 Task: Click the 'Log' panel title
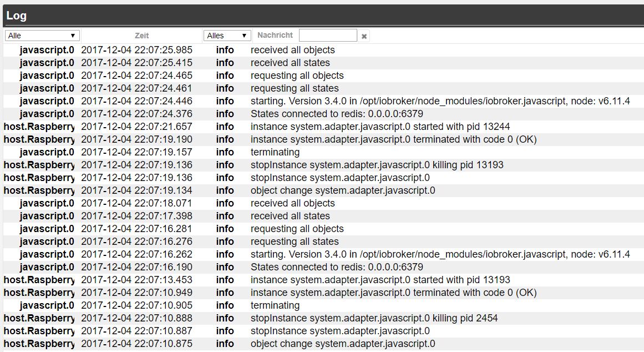(x=17, y=16)
